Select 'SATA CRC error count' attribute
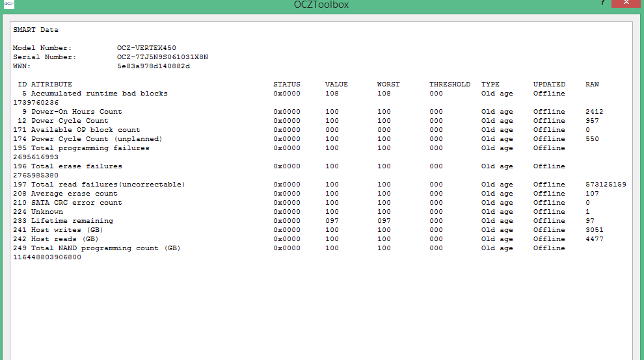 pyautogui.click(x=77, y=203)
